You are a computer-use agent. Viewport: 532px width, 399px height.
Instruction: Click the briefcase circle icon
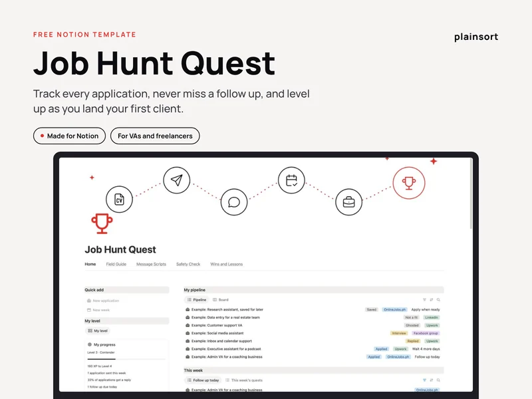348,202
